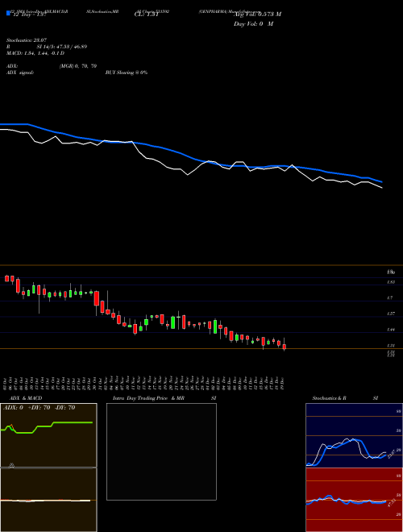Click the 'Stochastics & R' panel title
This screenshot has width=403, height=532.
[329, 398]
